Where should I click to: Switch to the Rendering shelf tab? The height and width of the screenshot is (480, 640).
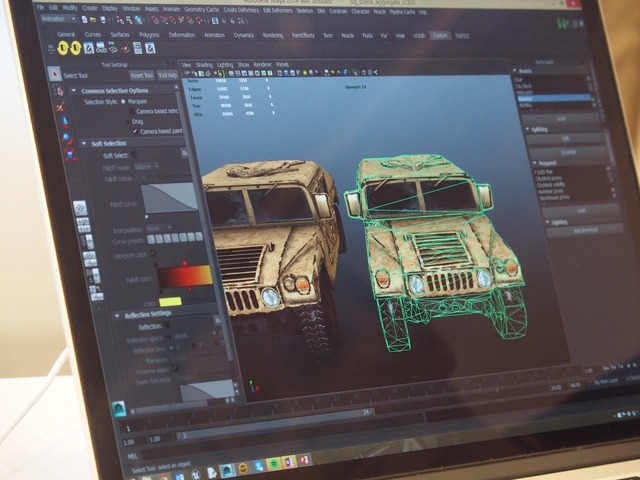click(273, 35)
